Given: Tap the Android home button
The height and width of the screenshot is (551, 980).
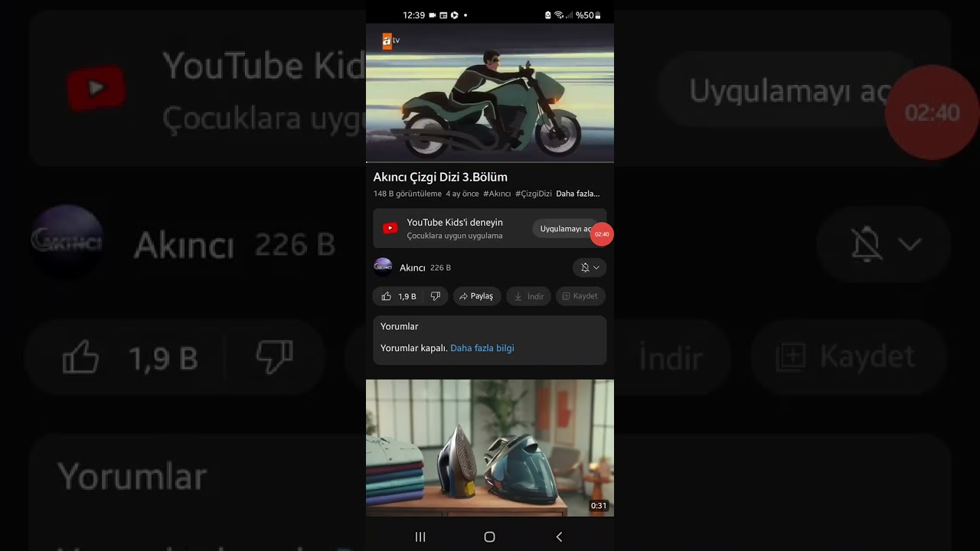Looking at the screenshot, I should (x=490, y=536).
